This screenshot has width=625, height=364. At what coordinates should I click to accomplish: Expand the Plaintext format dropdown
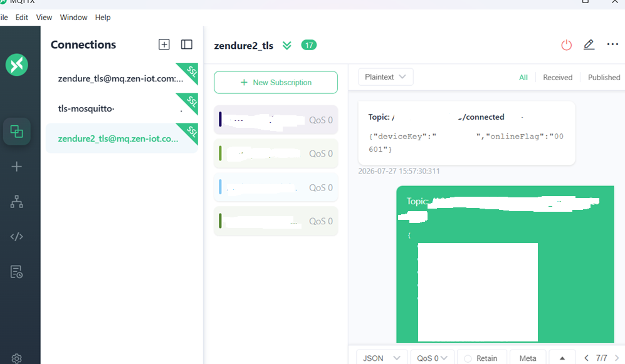pos(386,77)
